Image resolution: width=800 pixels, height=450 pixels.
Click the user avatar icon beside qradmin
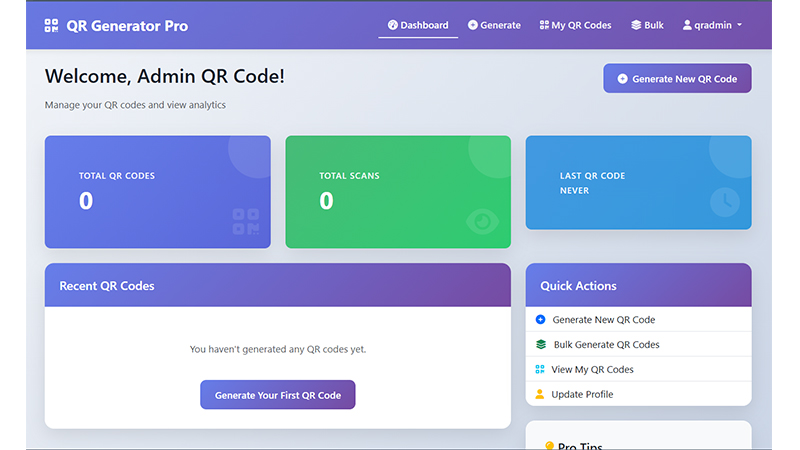pyautogui.click(x=687, y=25)
